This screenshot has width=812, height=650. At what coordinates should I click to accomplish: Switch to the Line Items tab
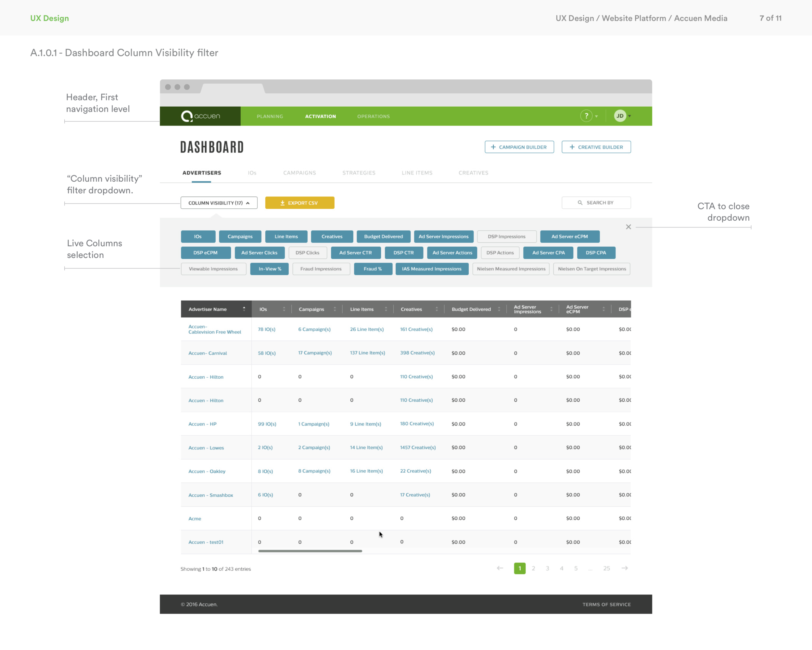coord(417,173)
